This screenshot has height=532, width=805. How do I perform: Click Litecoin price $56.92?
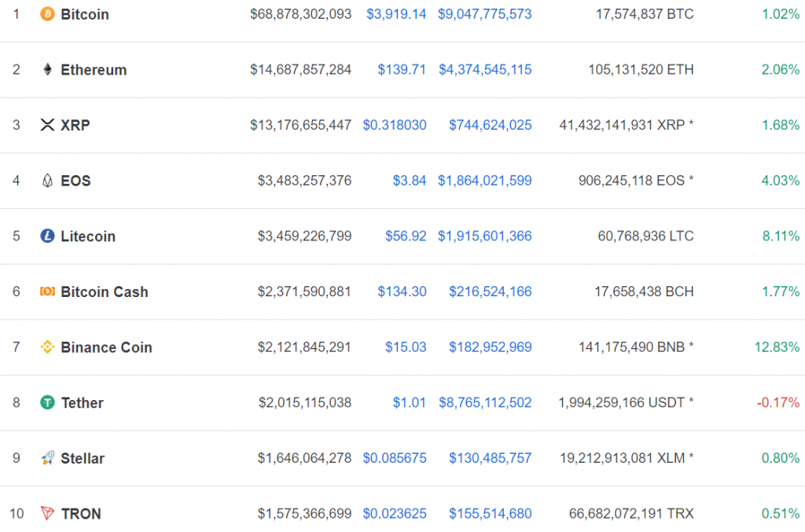(406, 236)
